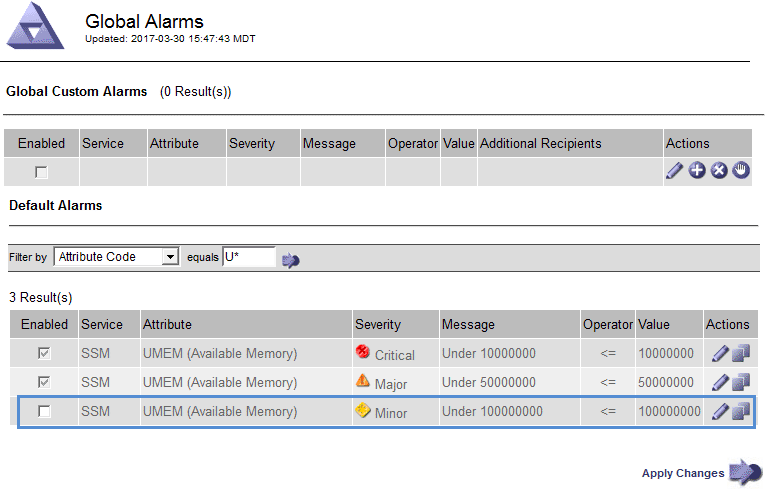765x489 pixels.
Task: Edit the Critical UMEM default alarm
Action: [720, 353]
